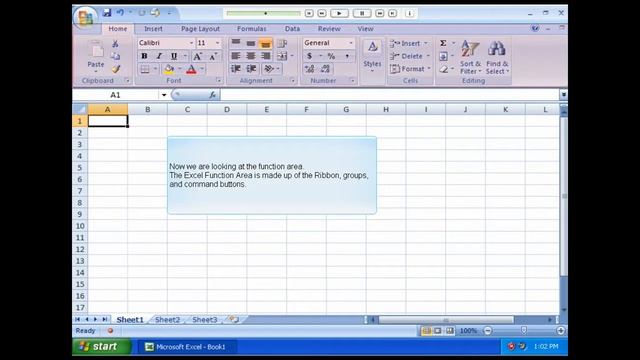Decrease font size with small A
Viewport: 640px width, 360px height.
pos(213,56)
